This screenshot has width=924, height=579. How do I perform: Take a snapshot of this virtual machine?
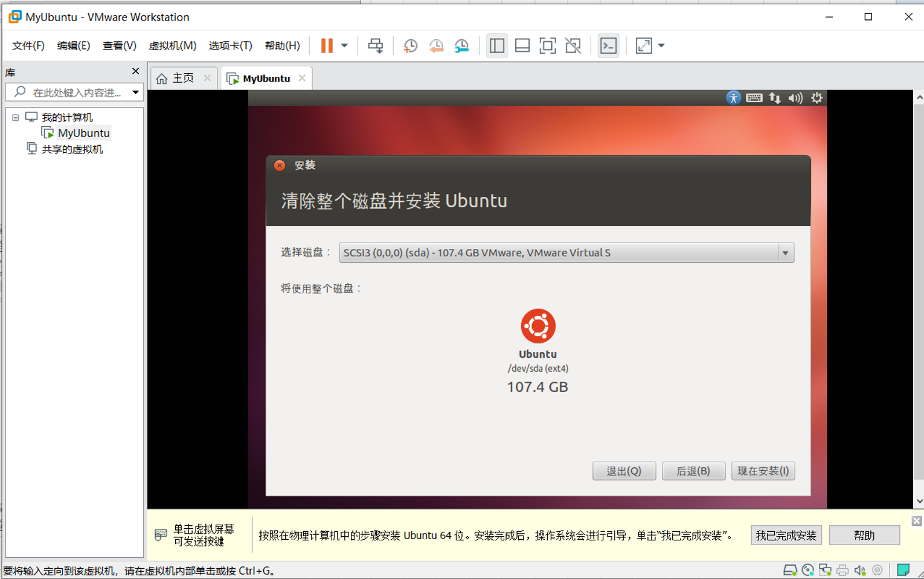pyautogui.click(x=411, y=46)
